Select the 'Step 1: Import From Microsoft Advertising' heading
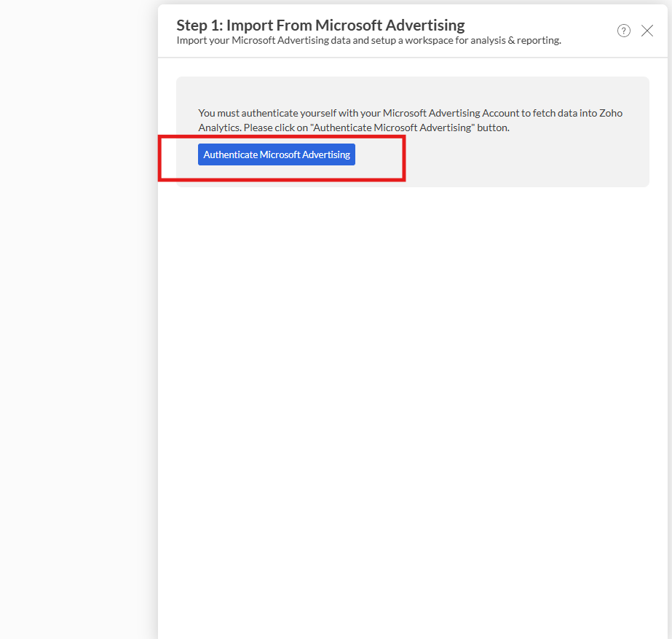 (x=320, y=26)
